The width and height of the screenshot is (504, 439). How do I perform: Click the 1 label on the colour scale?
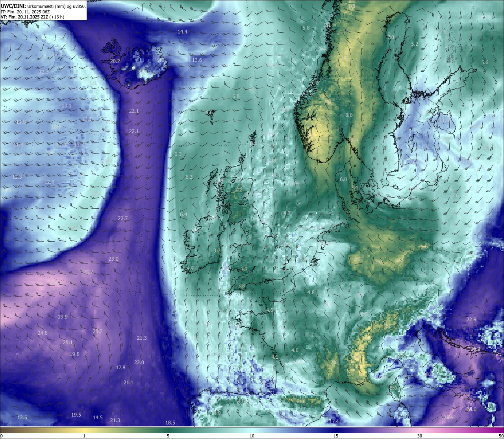click(x=84, y=436)
